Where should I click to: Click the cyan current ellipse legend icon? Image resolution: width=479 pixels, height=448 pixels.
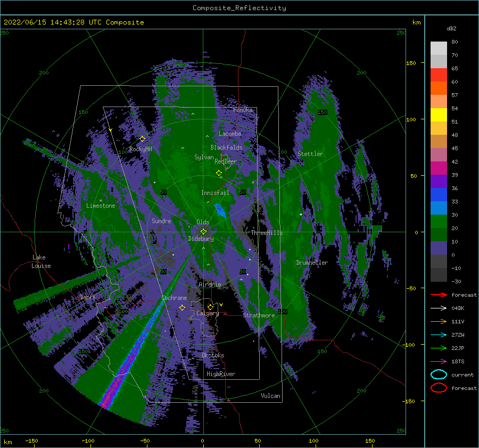tap(439, 374)
